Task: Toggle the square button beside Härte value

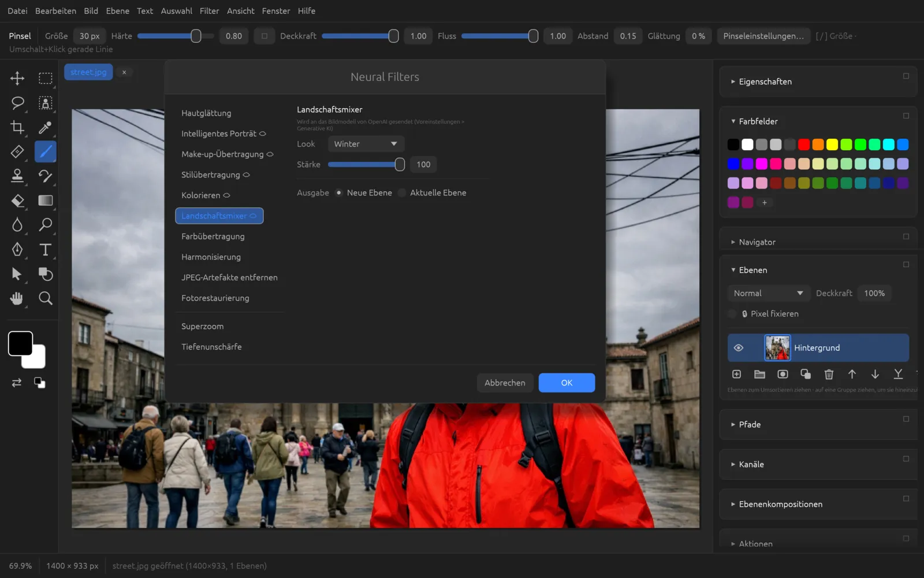Action: pos(264,36)
